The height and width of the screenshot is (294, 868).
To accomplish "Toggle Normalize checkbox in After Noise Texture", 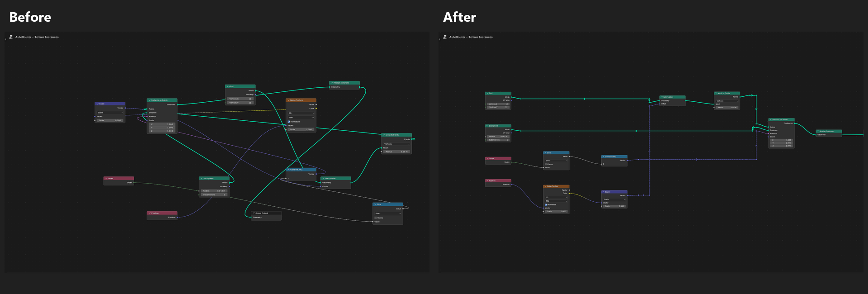I will pyautogui.click(x=546, y=204).
